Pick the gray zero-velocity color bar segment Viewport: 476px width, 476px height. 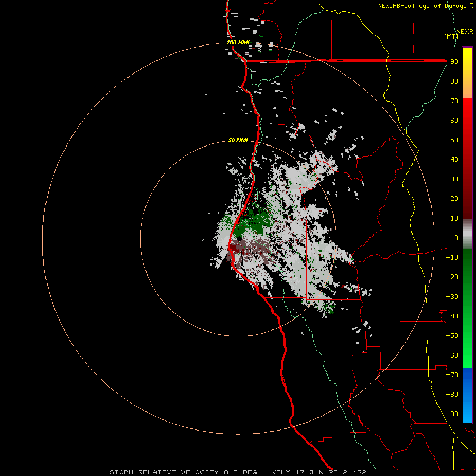(x=467, y=234)
